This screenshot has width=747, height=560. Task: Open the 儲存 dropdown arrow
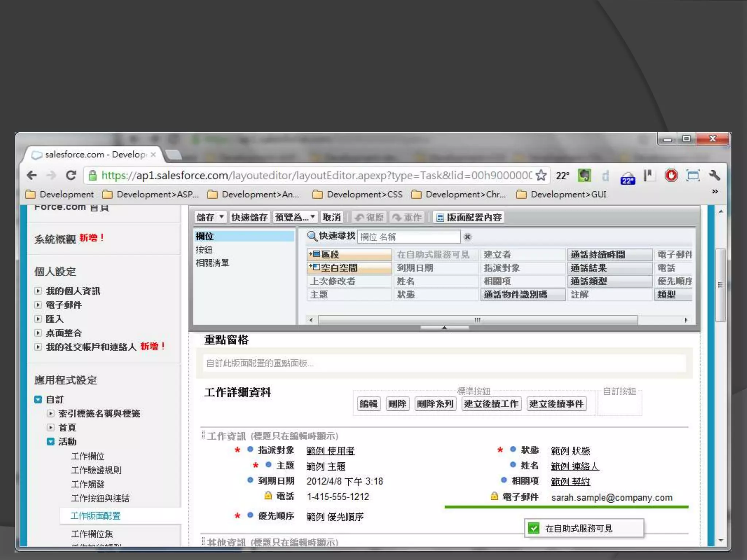pos(221,217)
